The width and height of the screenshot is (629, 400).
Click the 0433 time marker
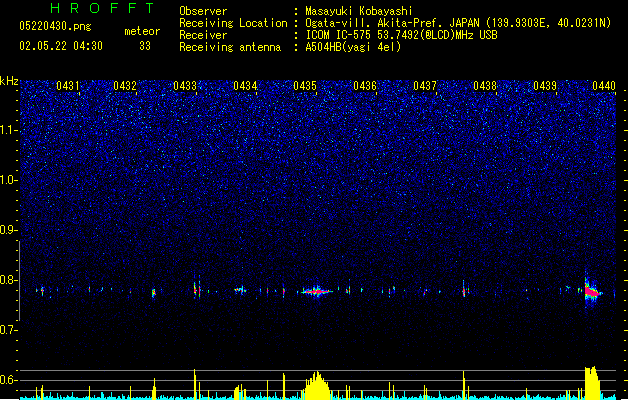coord(185,86)
